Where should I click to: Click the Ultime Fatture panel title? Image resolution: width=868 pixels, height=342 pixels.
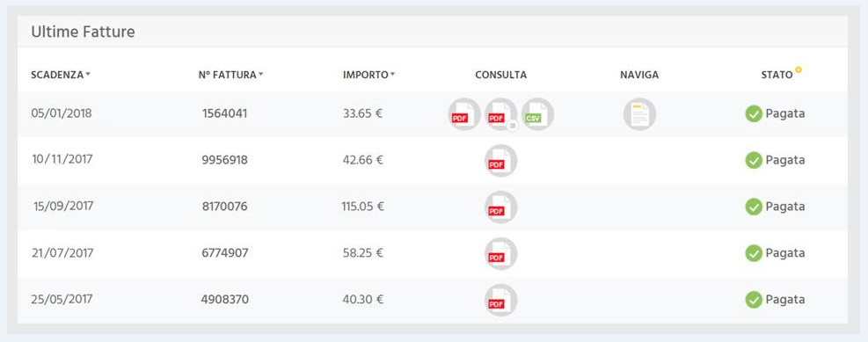[x=83, y=33]
